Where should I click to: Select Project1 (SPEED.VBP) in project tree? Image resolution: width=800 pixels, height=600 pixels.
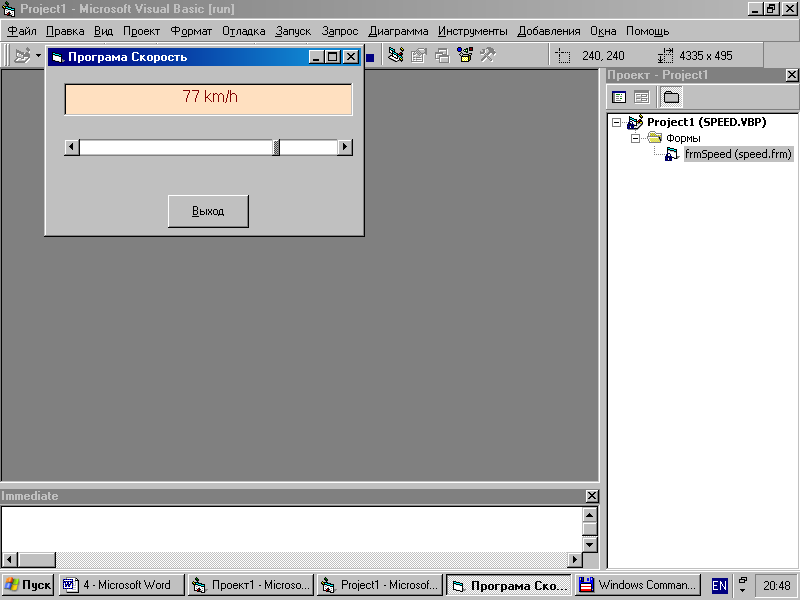point(707,122)
